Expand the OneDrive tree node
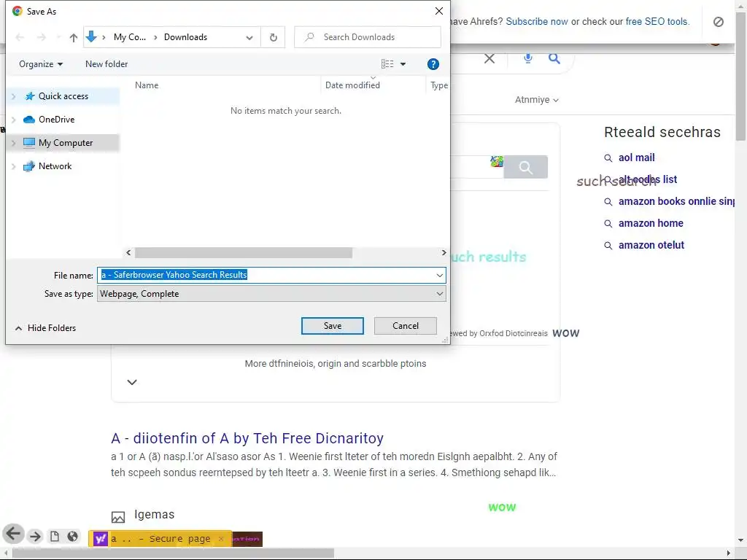The width and height of the screenshot is (747, 560). tap(13, 120)
